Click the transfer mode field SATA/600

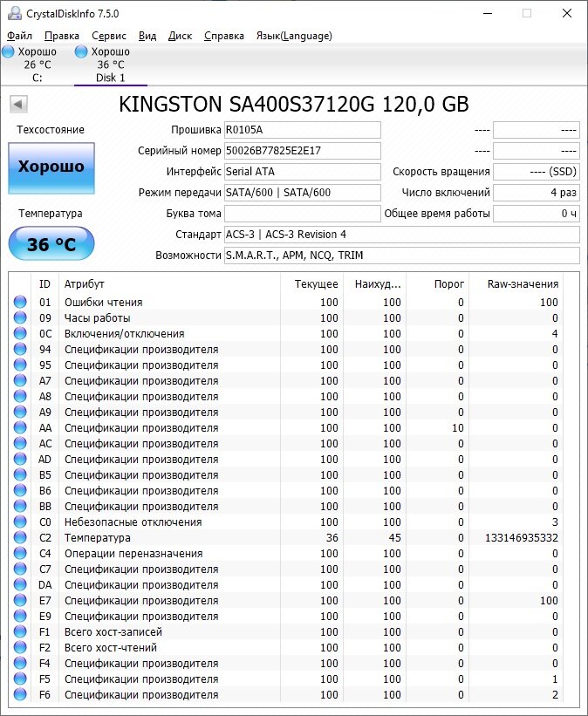[303, 193]
